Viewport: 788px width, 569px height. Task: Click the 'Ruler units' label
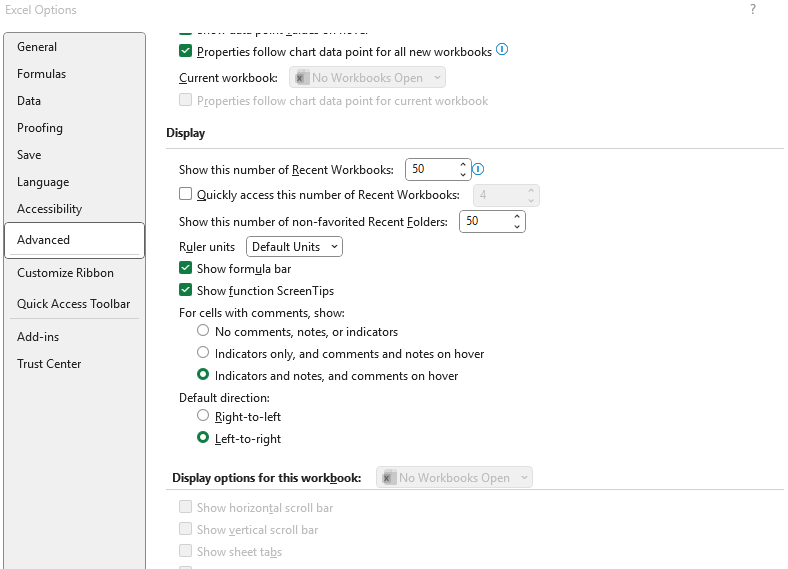pos(207,247)
